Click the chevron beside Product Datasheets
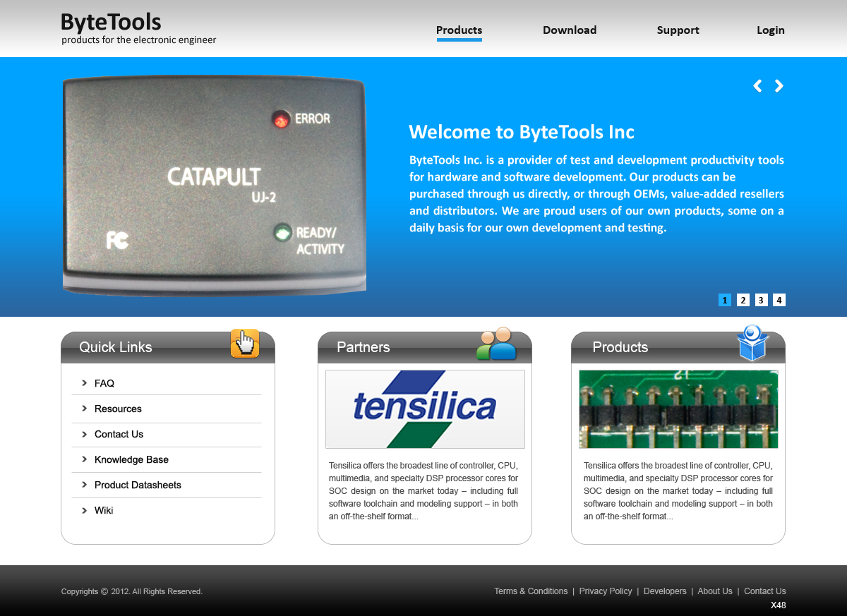The width and height of the screenshot is (847, 616). [x=85, y=485]
